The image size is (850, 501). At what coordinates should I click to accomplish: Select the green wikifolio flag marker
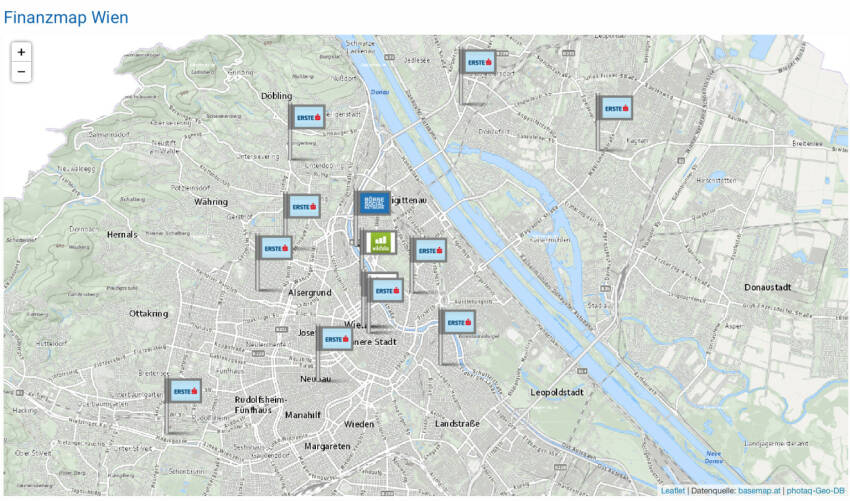tap(380, 242)
